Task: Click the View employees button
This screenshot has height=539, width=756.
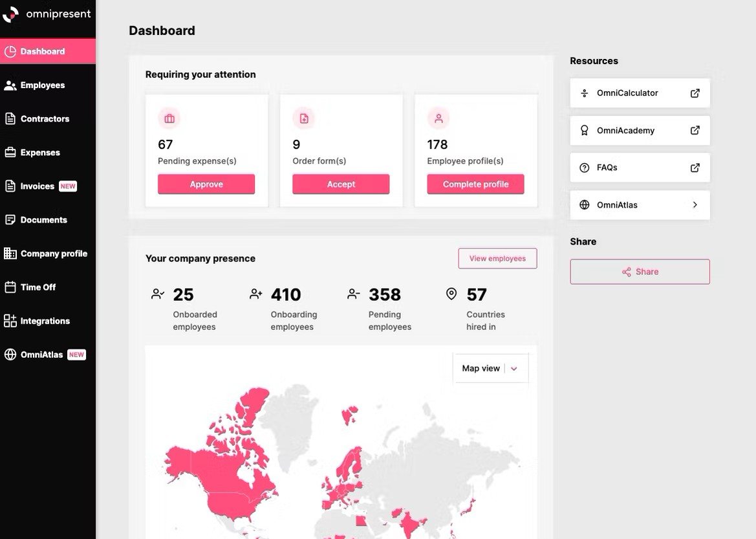Action: tap(497, 259)
